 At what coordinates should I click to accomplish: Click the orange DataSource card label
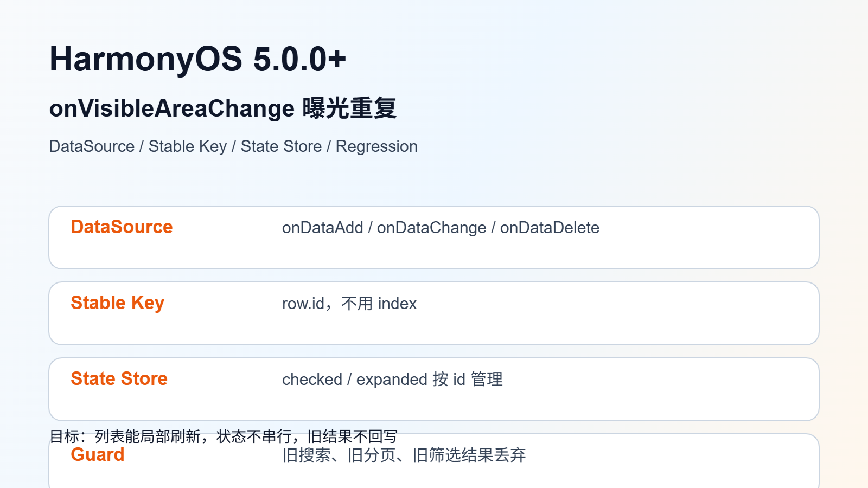(x=122, y=227)
